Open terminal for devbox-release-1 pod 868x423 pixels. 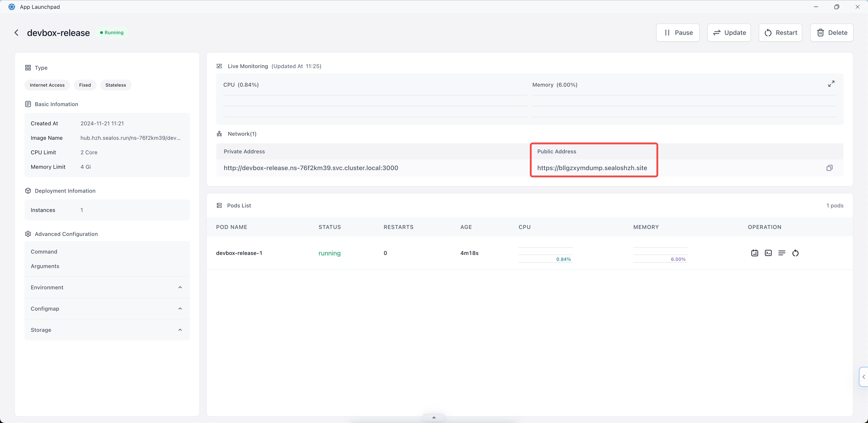[x=768, y=253]
